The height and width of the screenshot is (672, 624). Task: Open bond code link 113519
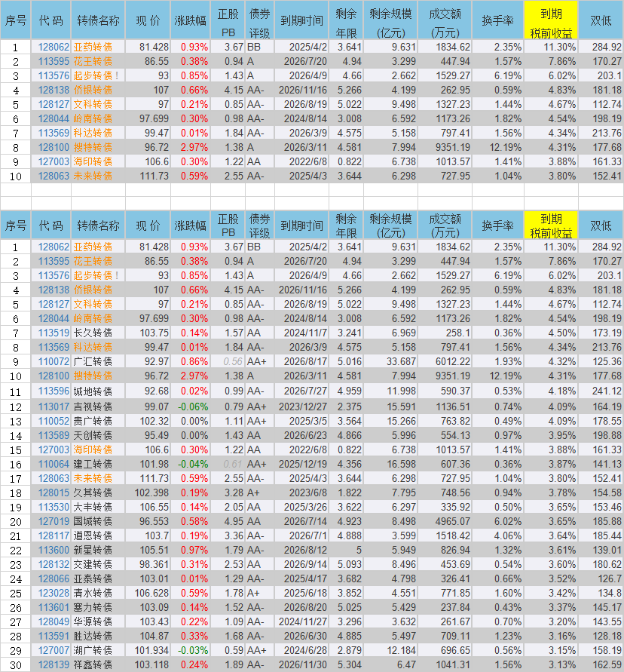pos(54,333)
